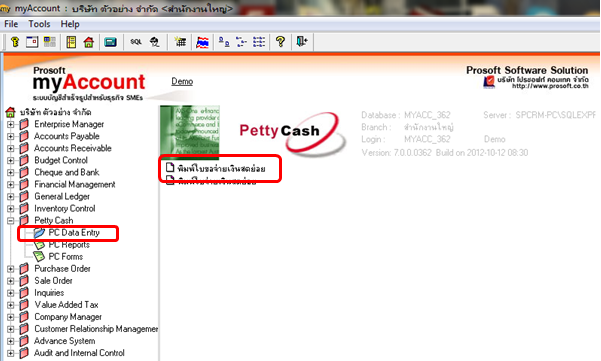Open first document item under Petty Cash
601x361 pixels.
coord(221,169)
